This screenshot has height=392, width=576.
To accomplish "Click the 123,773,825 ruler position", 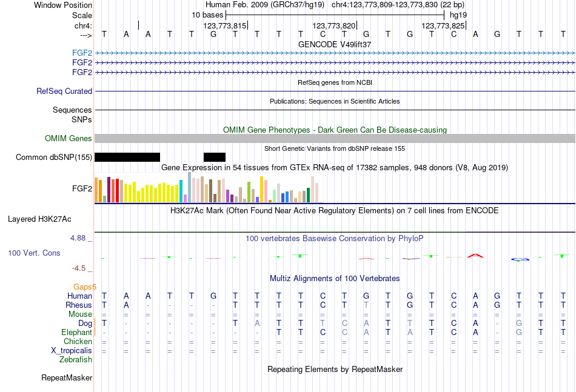I will pos(443,25).
